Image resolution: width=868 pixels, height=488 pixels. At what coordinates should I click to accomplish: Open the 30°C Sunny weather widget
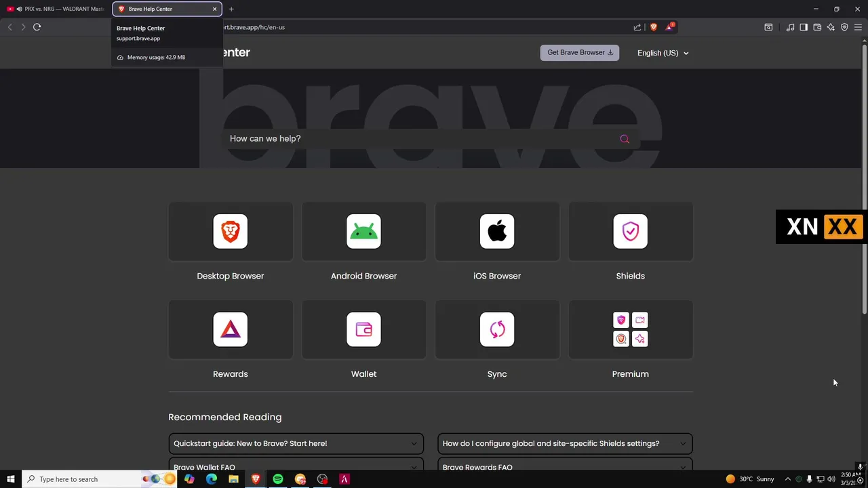click(749, 479)
